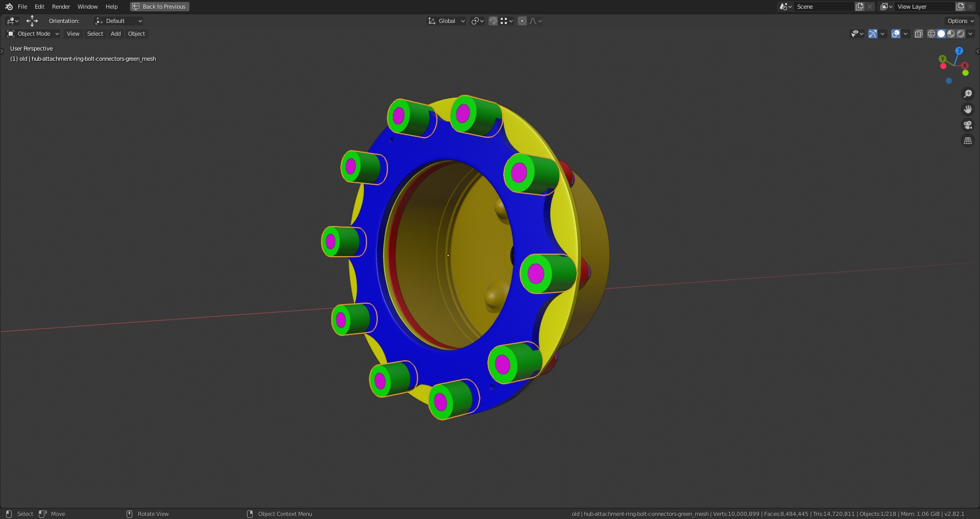The width and height of the screenshot is (980, 519).
Task: Delete the Scene with the X icon
Action: coord(870,7)
